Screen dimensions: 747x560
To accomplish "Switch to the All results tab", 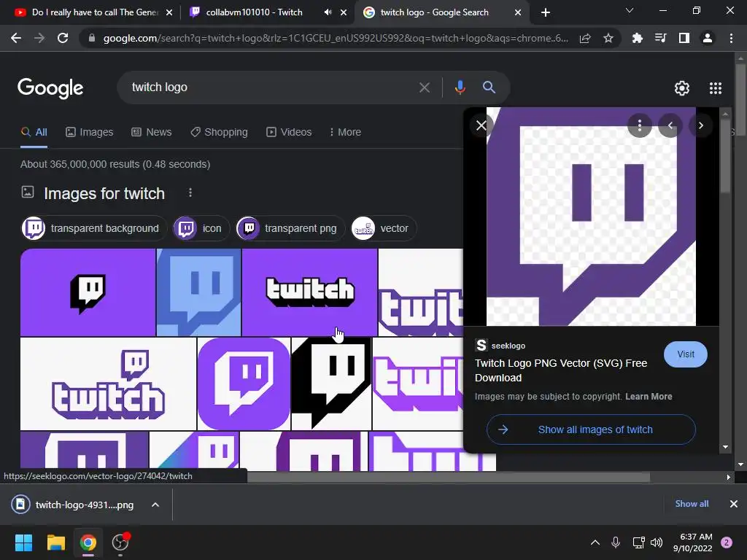I will coord(34,133).
